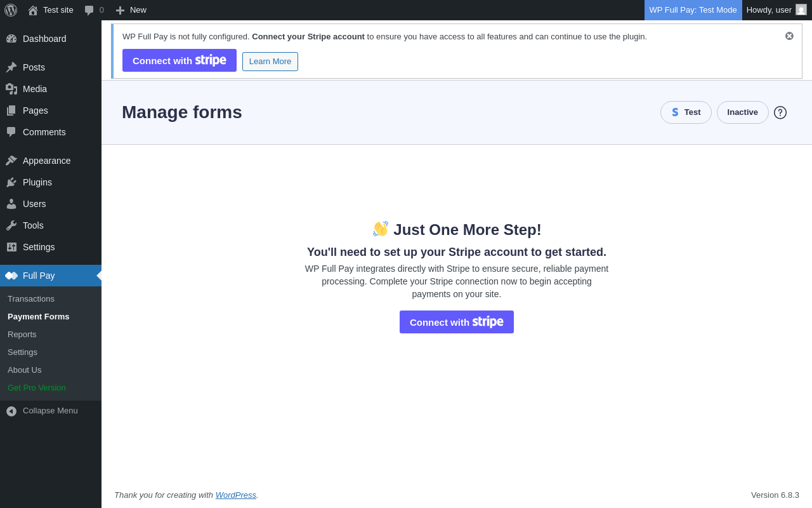Image resolution: width=812 pixels, height=508 pixels.
Task: Click the Learn More button
Action: pos(270,62)
